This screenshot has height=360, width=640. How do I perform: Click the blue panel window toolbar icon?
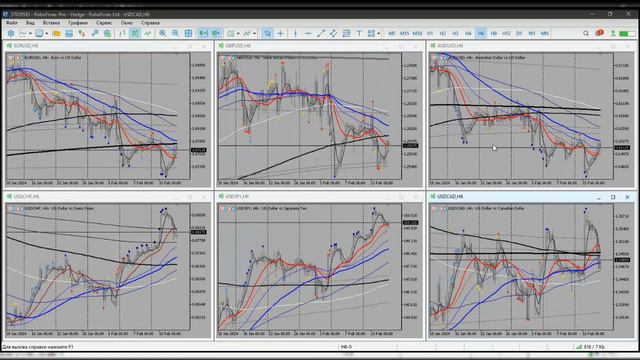[x=69, y=33]
